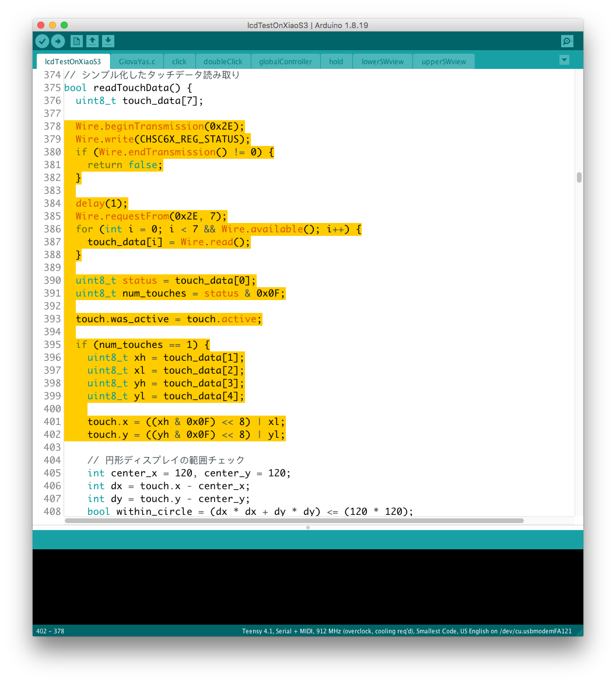Open the Serial Monitor magnifier icon
The width and height of the screenshot is (616, 683).
click(566, 41)
